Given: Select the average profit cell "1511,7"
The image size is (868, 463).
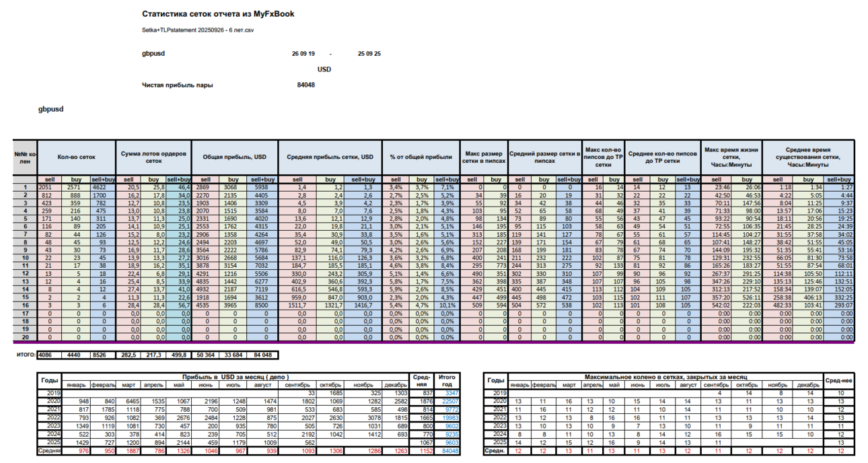Looking at the screenshot, I should click(297, 304).
